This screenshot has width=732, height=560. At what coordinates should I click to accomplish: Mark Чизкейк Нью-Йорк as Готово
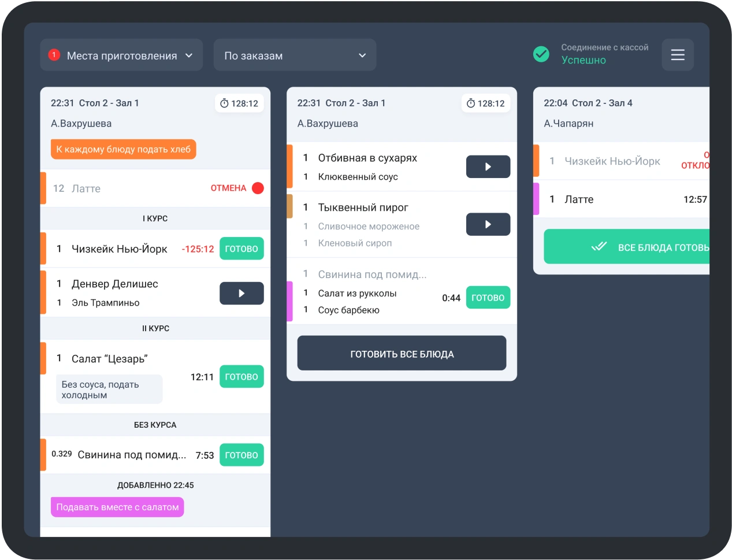coord(241,249)
